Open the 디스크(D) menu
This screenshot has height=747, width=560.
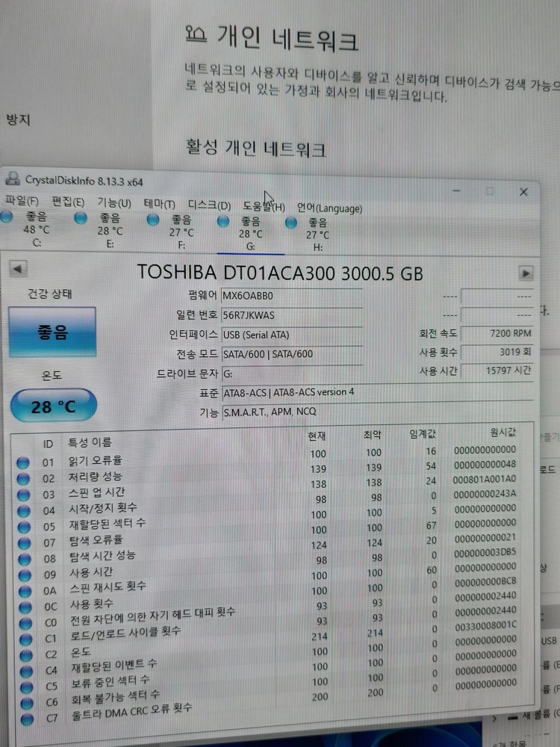coord(209,206)
